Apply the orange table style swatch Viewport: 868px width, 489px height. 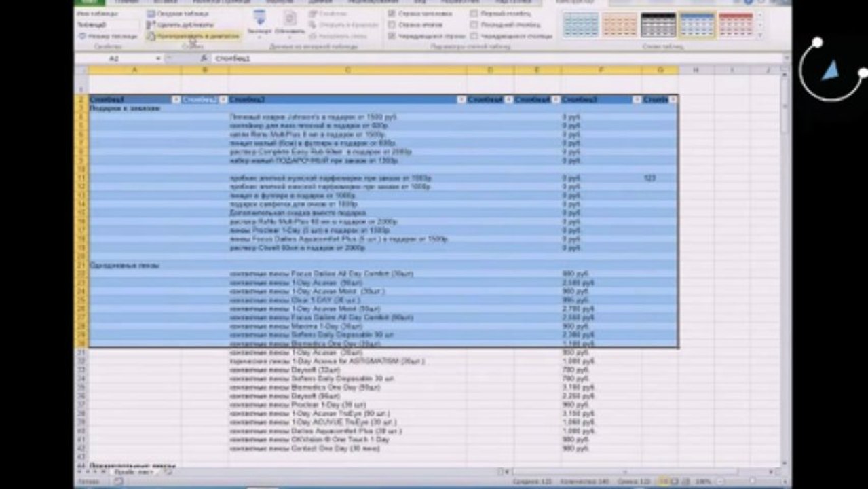(620, 25)
